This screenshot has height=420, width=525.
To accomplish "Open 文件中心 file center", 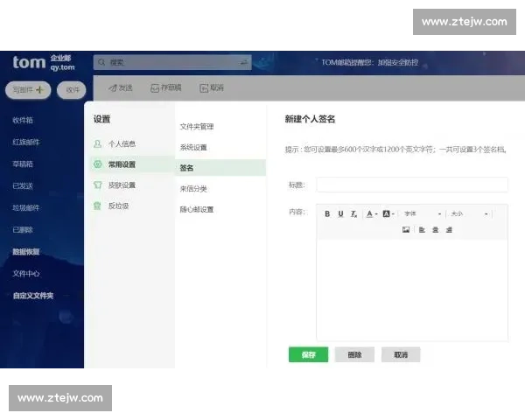I will tap(26, 274).
